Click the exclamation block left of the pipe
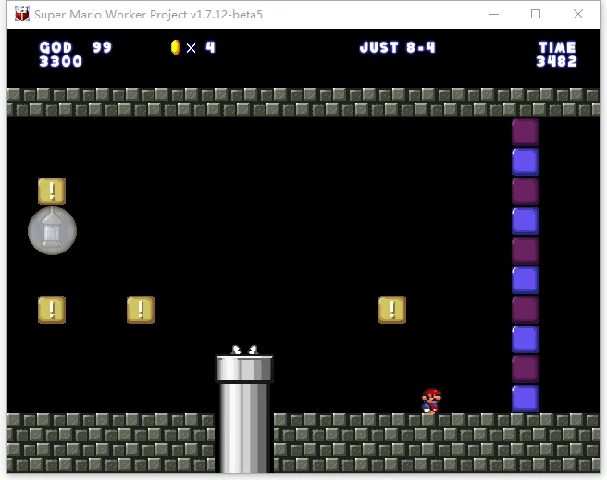This screenshot has width=607, height=480. (x=141, y=310)
